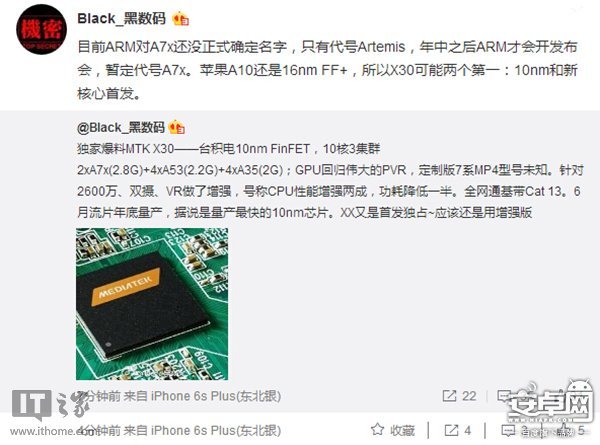The height and width of the screenshot is (445, 600).
Task: Click the 安卓网 android robot watermark
Action: click(552, 403)
